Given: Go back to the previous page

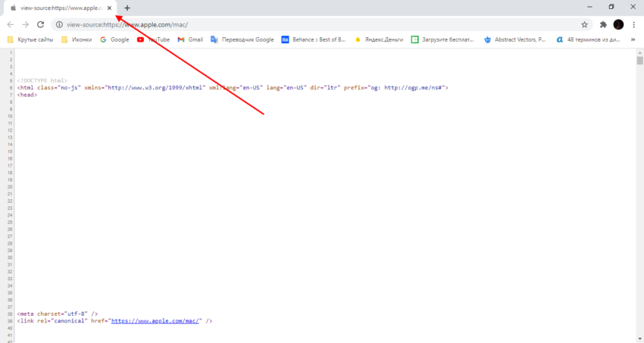Looking at the screenshot, I should [x=10, y=24].
